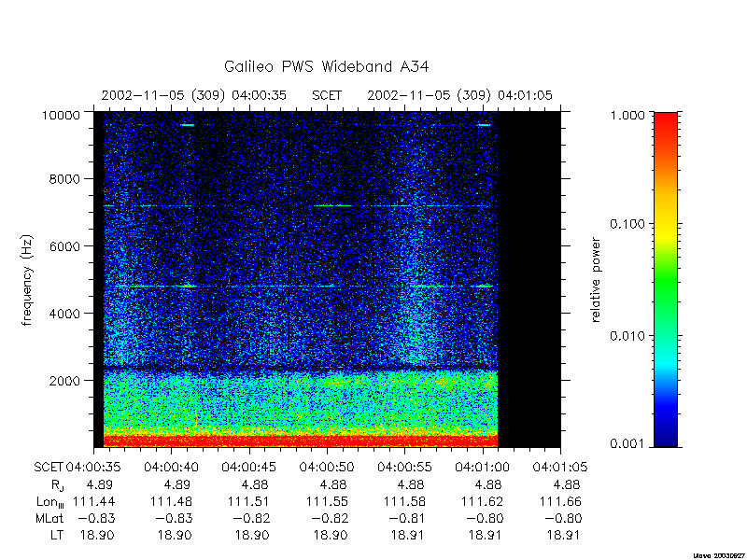This screenshot has height=560, width=747.
Task: Pick the green middle of the colorbar
Action: (x=666, y=281)
